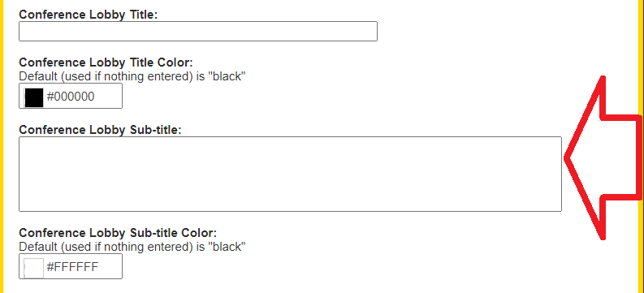Click the yellow border on the left edge
This screenshot has width=644, height=293.
(2, 146)
